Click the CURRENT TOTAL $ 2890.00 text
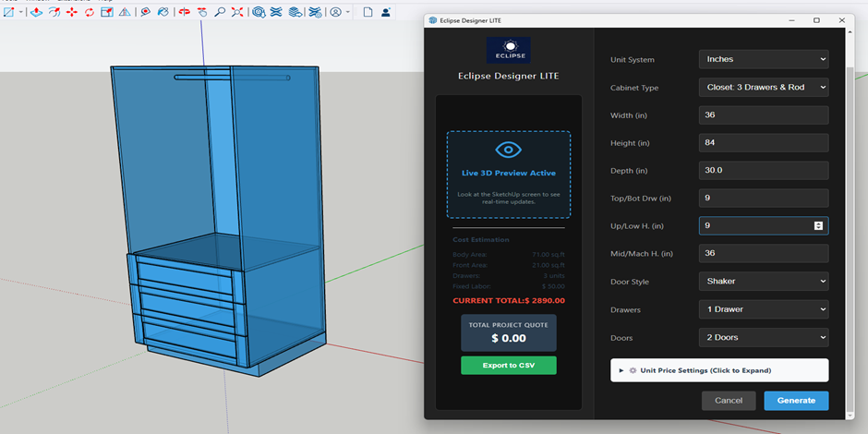Viewport: 868px width, 434px height. [x=508, y=301]
